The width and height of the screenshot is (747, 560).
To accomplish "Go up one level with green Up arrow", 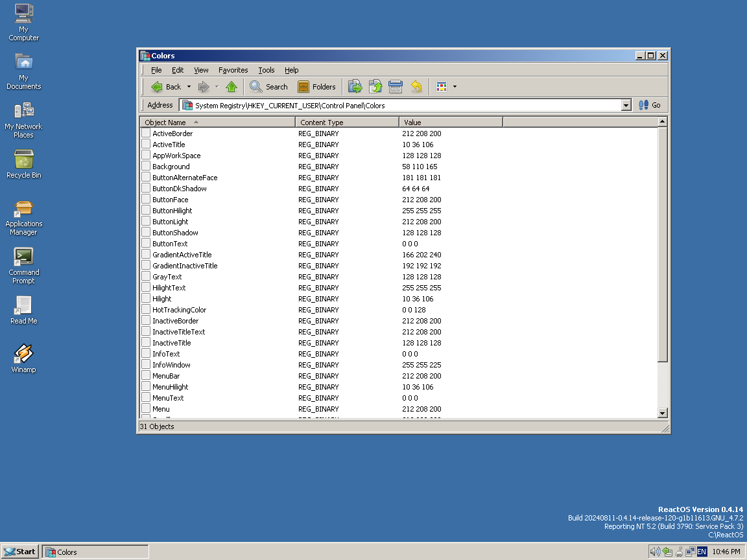I will pyautogui.click(x=231, y=87).
